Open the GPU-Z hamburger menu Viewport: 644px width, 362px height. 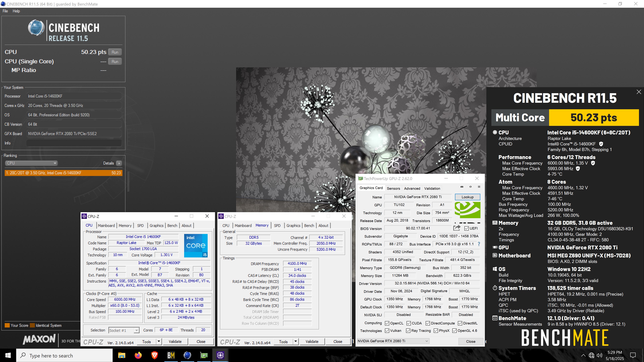tap(479, 187)
